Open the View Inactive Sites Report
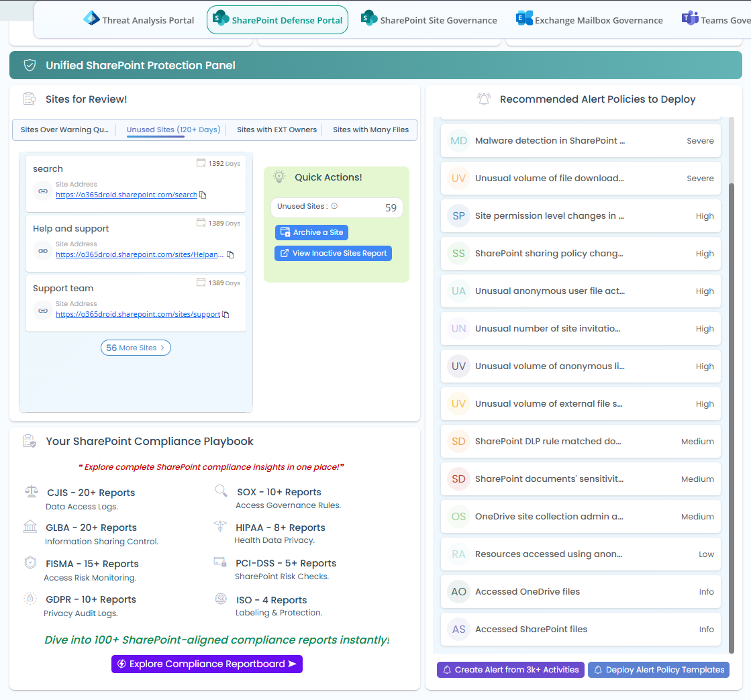The image size is (751, 700). click(333, 253)
